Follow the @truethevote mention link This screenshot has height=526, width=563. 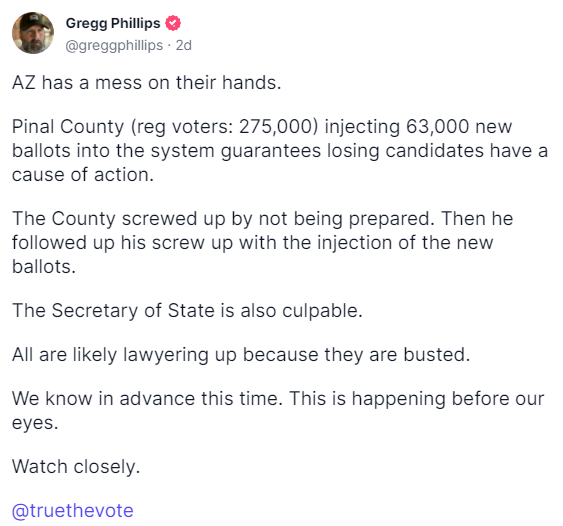point(73,510)
